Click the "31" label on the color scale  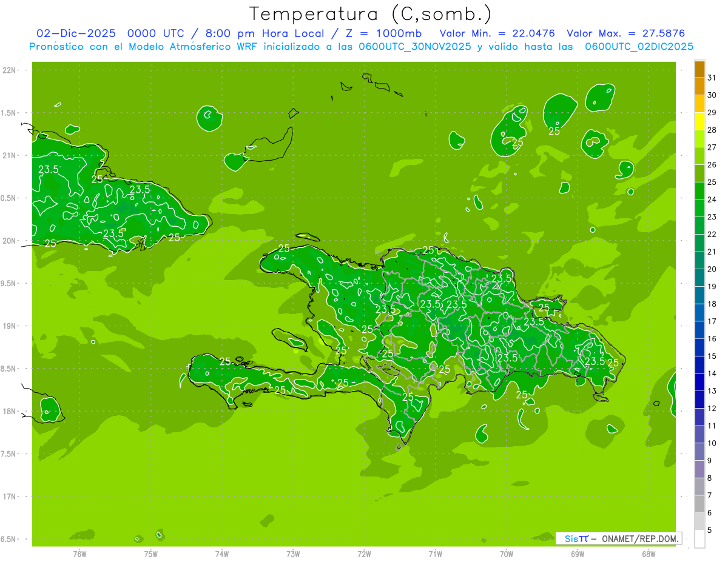(712, 78)
